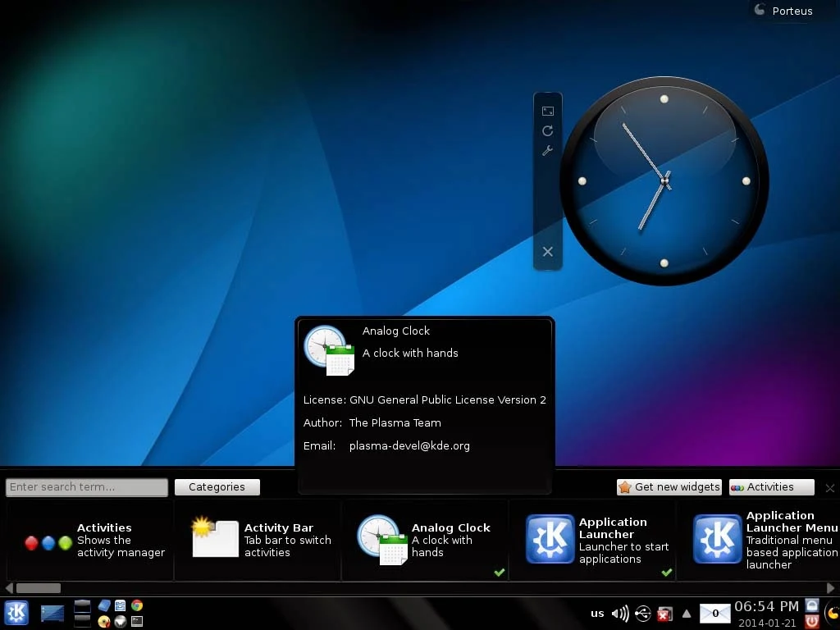The height and width of the screenshot is (630, 840).
Task: Remove the clock widget with the X
Action: pyautogui.click(x=547, y=251)
